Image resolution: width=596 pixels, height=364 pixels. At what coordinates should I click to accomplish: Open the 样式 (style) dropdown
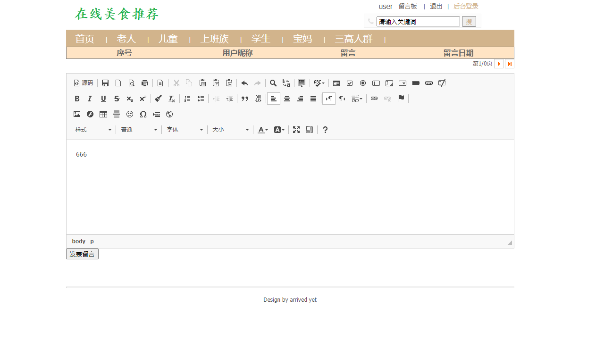pos(92,129)
